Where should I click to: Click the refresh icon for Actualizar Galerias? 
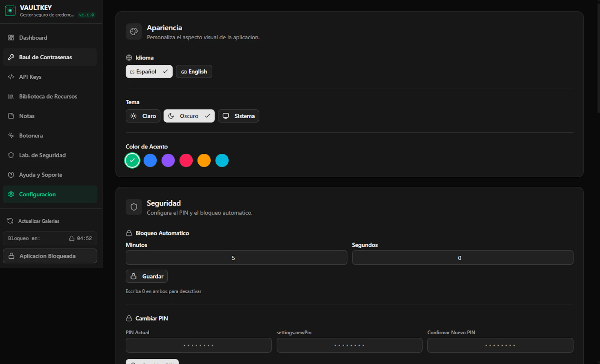(10, 221)
